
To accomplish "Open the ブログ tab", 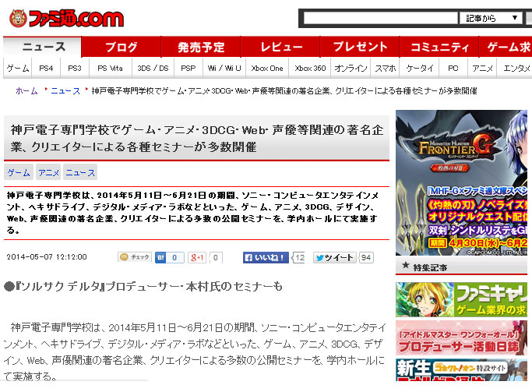I will click(x=122, y=47).
